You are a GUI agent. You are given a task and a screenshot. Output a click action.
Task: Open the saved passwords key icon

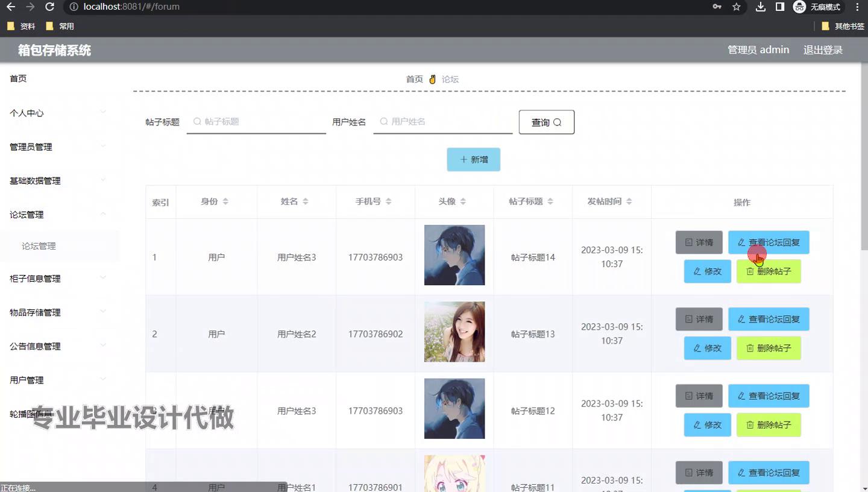click(x=717, y=7)
